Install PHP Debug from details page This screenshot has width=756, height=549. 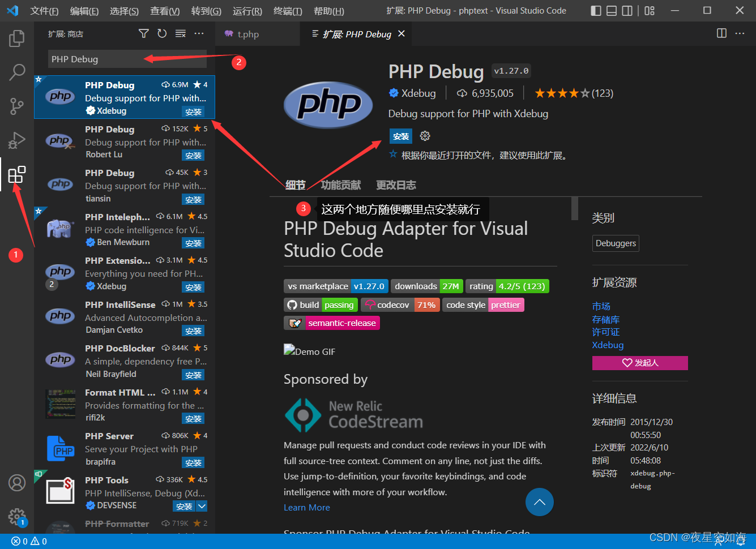401,136
